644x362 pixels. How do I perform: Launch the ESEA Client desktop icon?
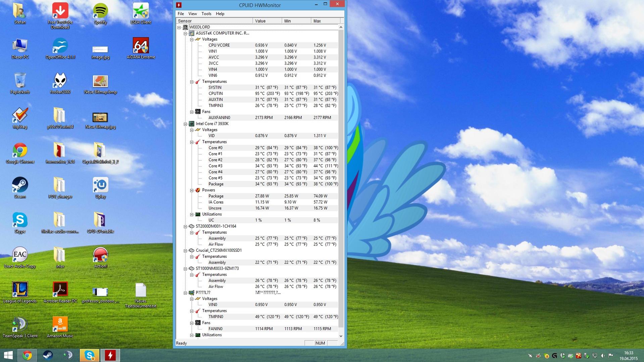(141, 14)
